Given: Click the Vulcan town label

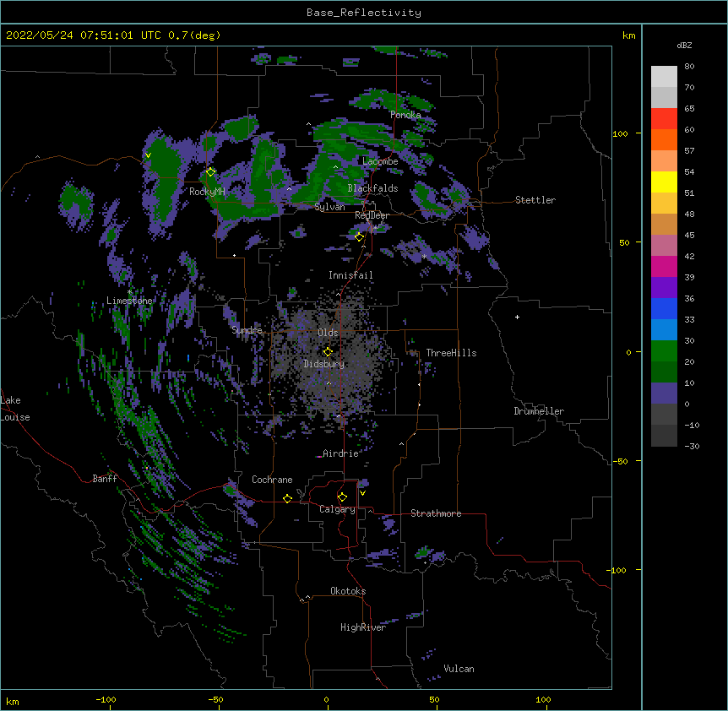Looking at the screenshot, I should (459, 669).
